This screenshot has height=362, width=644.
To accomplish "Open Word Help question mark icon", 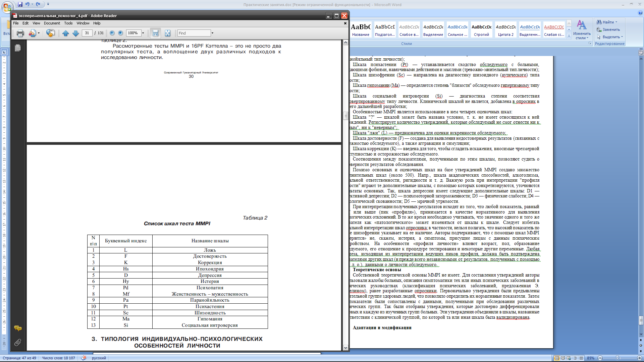I will tap(640, 13).
